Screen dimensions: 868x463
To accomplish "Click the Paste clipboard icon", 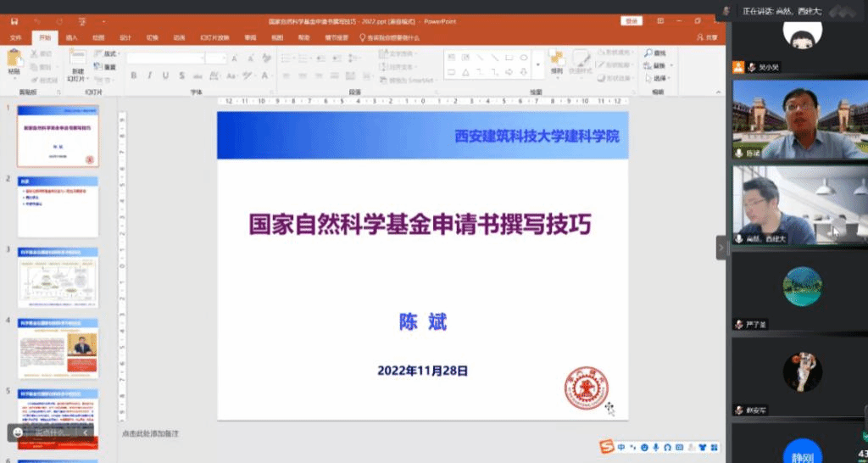I will coord(14,59).
